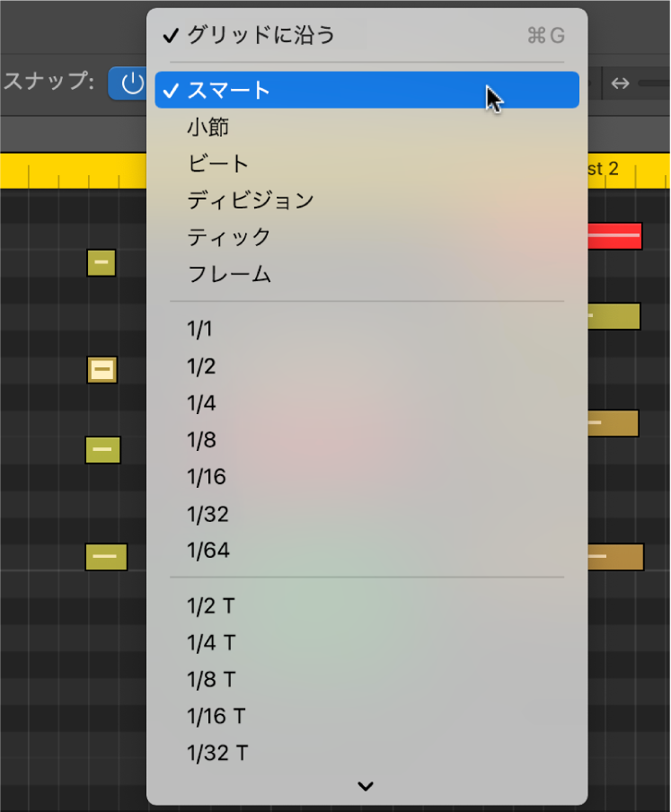Select the highlighted note with white border
This screenshot has width=671, height=812.
pos(102,370)
